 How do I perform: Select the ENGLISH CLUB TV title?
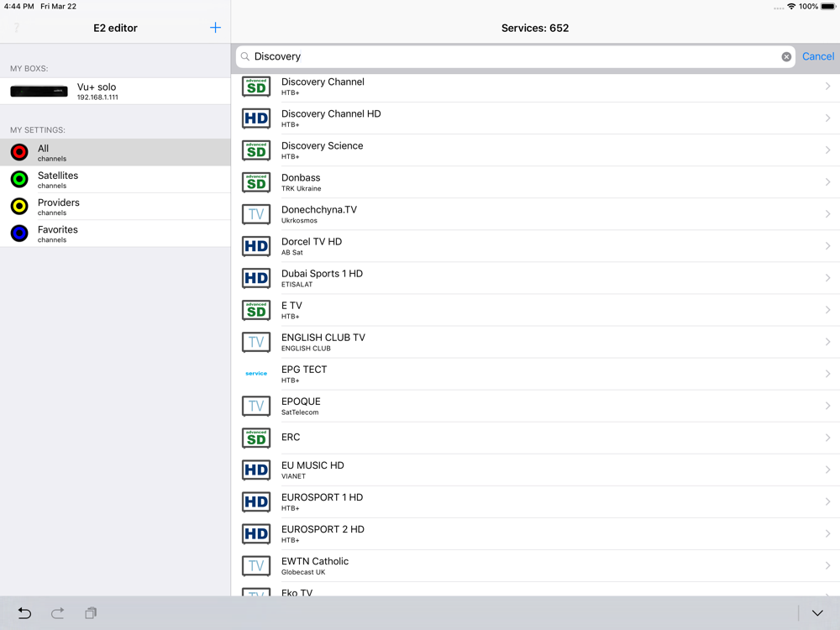tap(323, 338)
